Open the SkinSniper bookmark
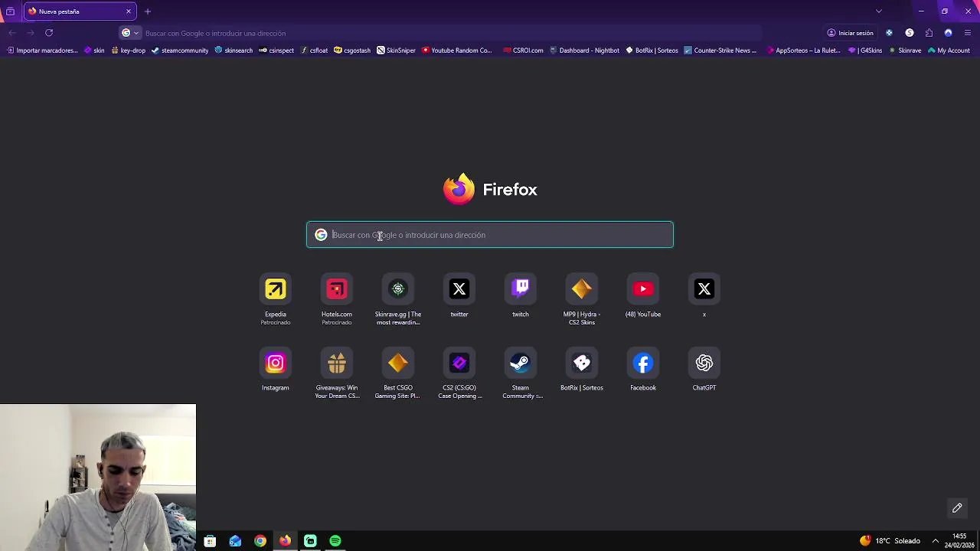Viewport: 980px width, 551px height. pyautogui.click(x=396, y=51)
